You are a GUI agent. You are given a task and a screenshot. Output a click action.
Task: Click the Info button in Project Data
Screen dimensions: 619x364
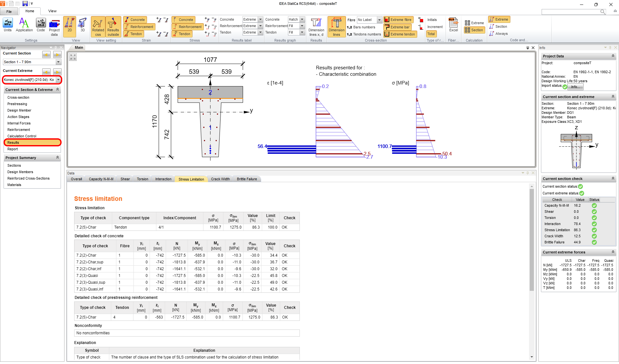point(575,87)
